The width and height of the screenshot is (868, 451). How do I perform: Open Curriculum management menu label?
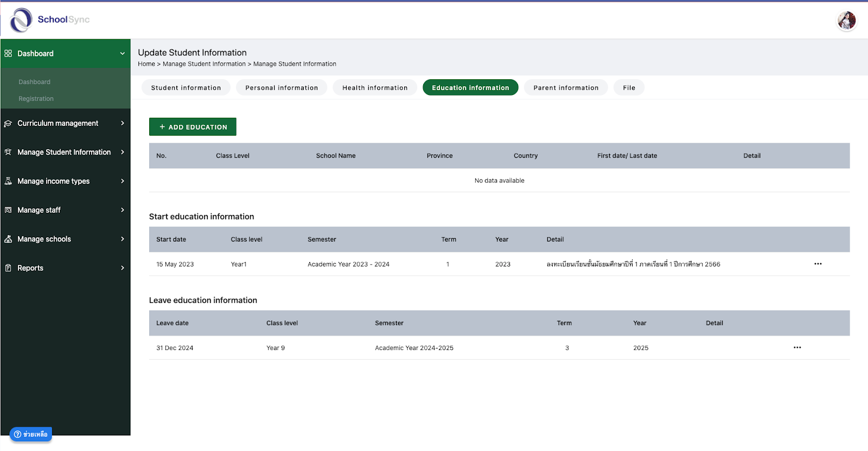58,123
